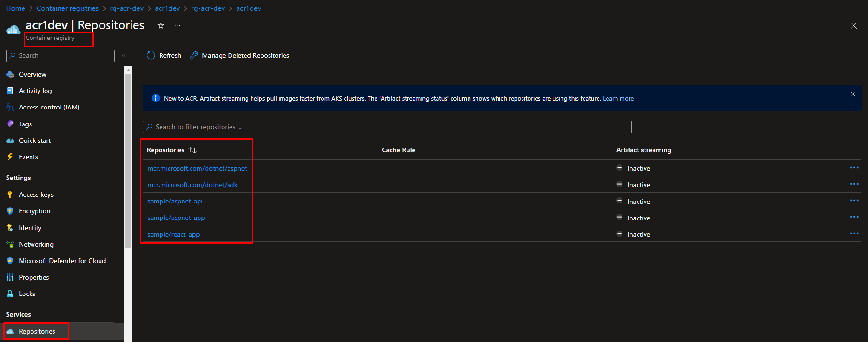Open the sample/aspnet-app repository
868x342 pixels.
click(x=176, y=218)
